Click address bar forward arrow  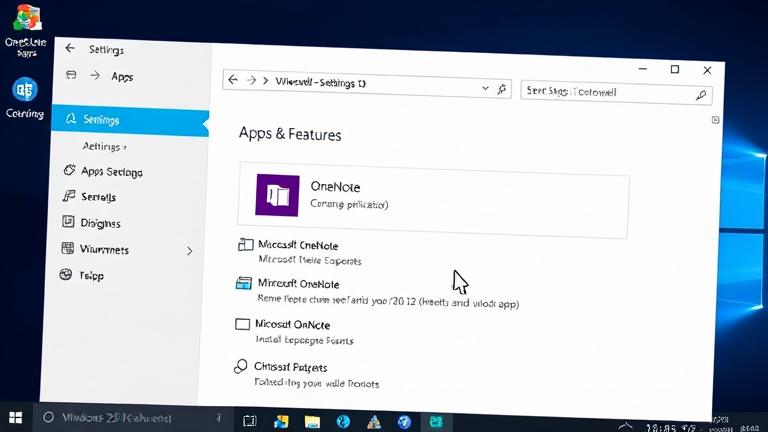[x=251, y=80]
